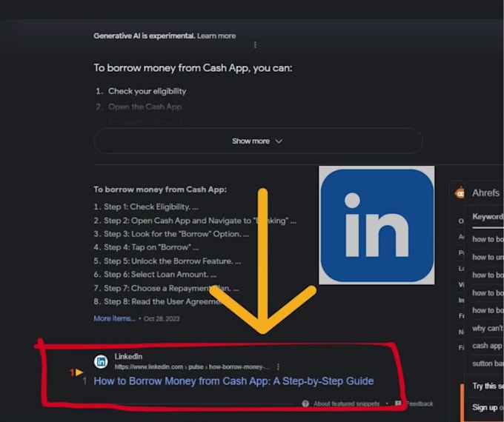The height and width of the screenshot is (422, 504).
Task: Open the three-dot menu below the generative AI notice
Action: coord(255,45)
